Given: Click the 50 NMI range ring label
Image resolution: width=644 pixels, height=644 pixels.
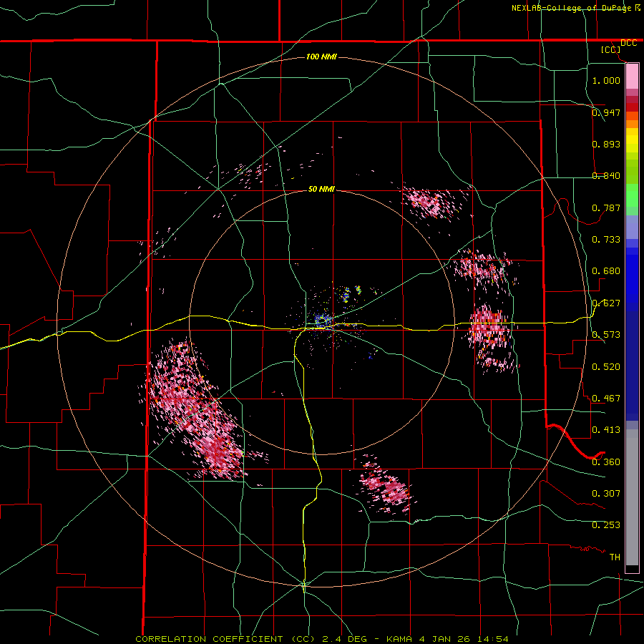Looking at the screenshot, I should 321,189.
